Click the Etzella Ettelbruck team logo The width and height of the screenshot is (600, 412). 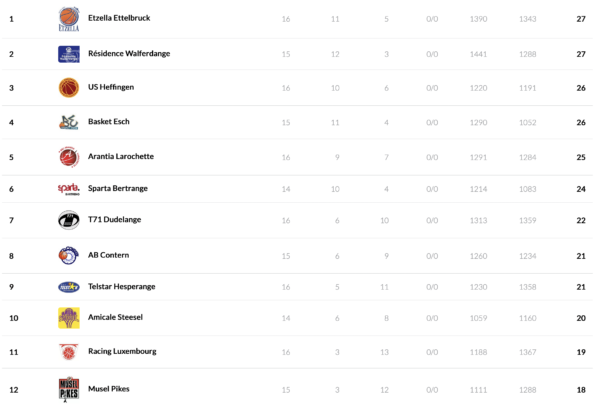tap(68, 19)
